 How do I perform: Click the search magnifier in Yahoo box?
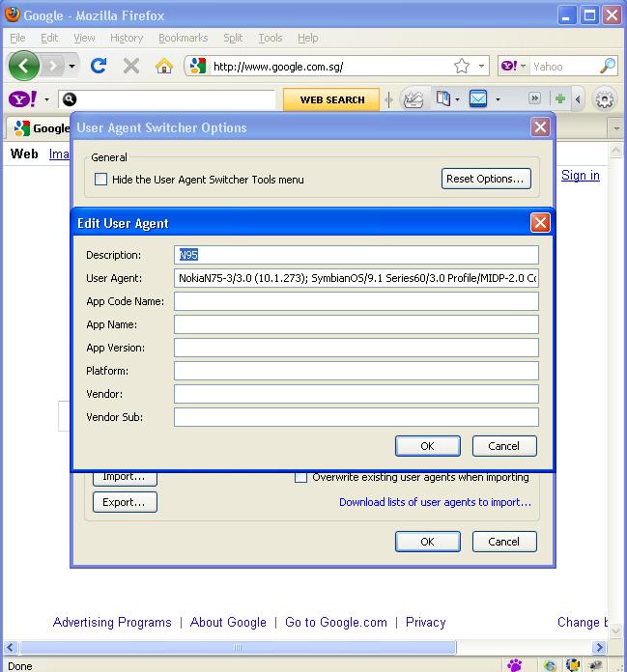pyautogui.click(x=608, y=66)
